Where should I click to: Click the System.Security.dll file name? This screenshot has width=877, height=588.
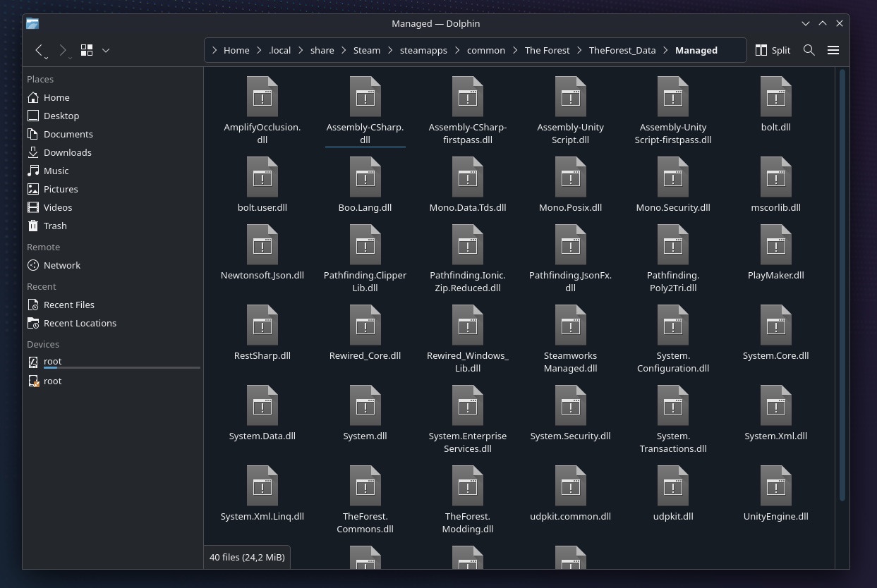pyautogui.click(x=571, y=436)
